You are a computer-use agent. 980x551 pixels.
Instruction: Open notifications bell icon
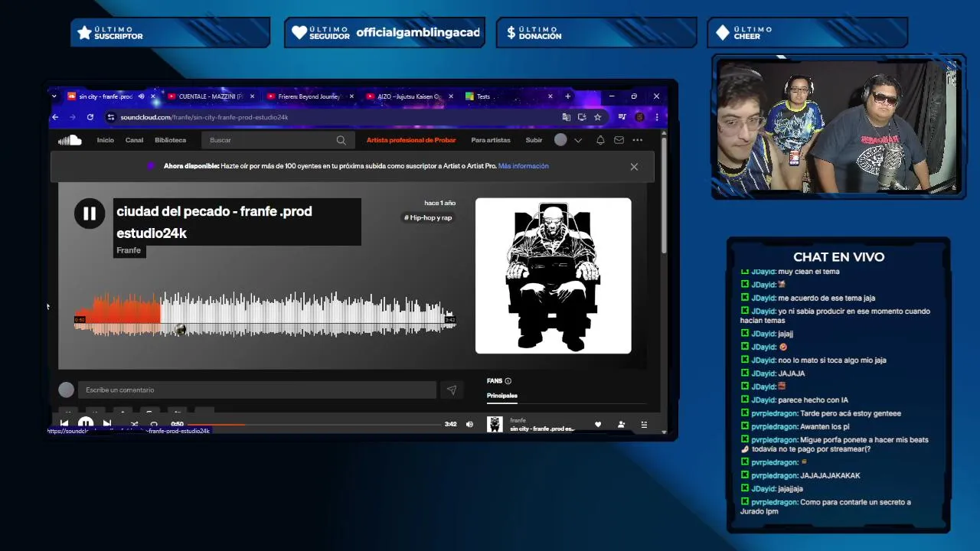[x=600, y=140]
